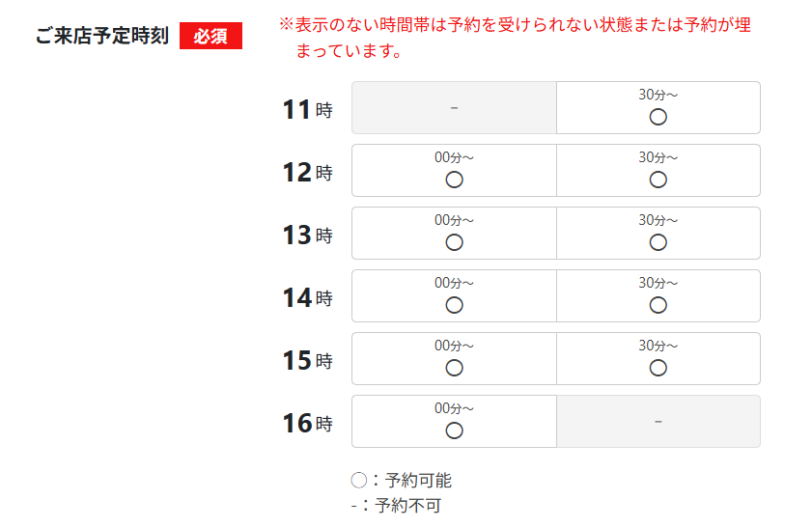
Task: Choose the 15時 00分 time slot
Action: coord(455,368)
